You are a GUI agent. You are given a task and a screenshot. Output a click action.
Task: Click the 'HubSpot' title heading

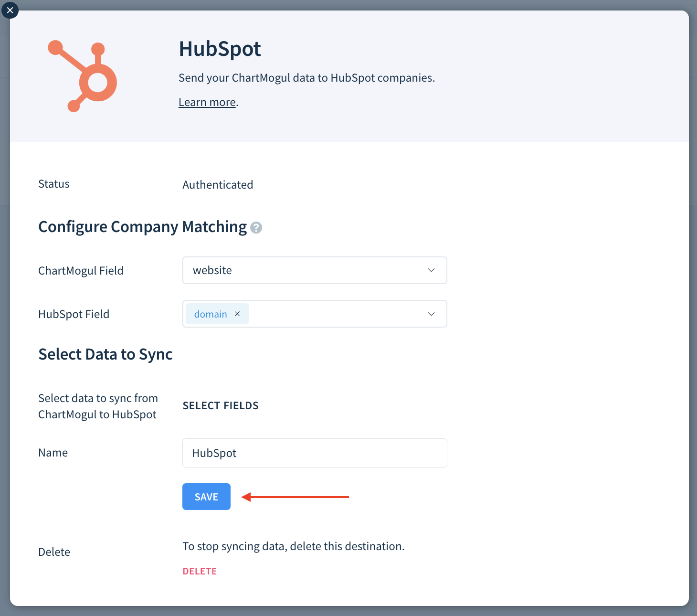[x=220, y=49]
